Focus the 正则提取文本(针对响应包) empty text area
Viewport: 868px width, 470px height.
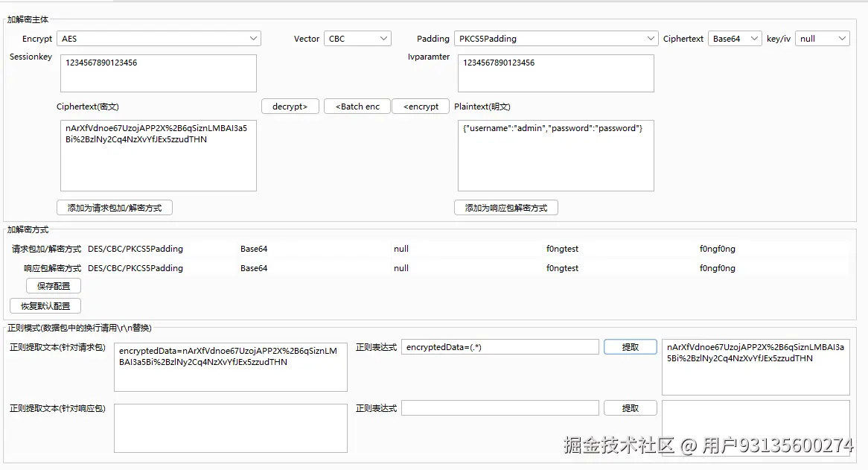(x=231, y=428)
